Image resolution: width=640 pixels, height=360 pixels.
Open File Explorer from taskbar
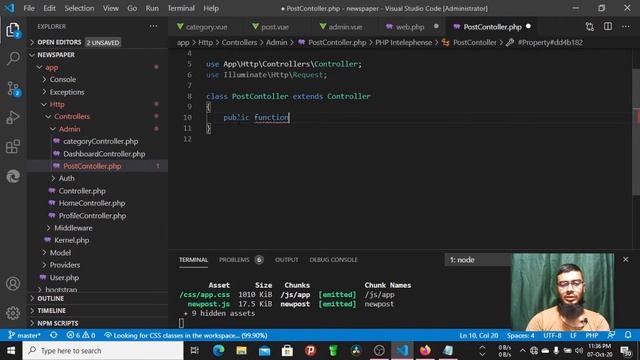coord(241,351)
